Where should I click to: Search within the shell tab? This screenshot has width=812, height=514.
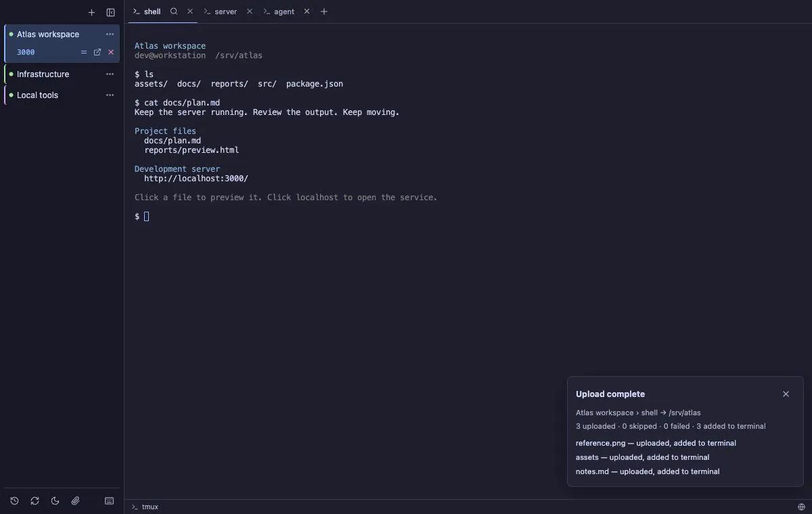click(174, 11)
